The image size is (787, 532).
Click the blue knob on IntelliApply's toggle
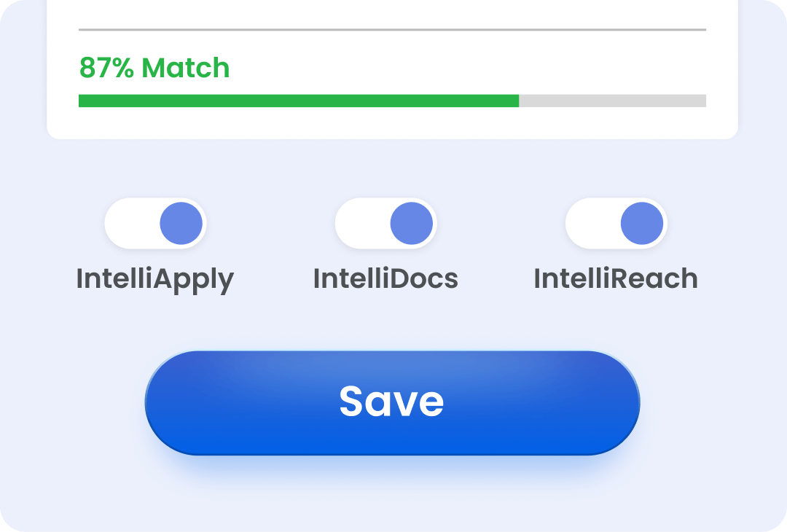point(180,223)
